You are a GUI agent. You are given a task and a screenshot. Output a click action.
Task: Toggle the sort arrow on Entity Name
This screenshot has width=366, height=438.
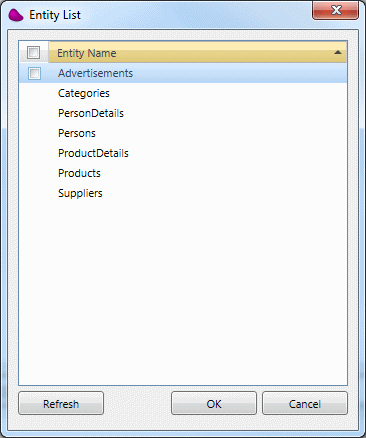[x=338, y=52]
